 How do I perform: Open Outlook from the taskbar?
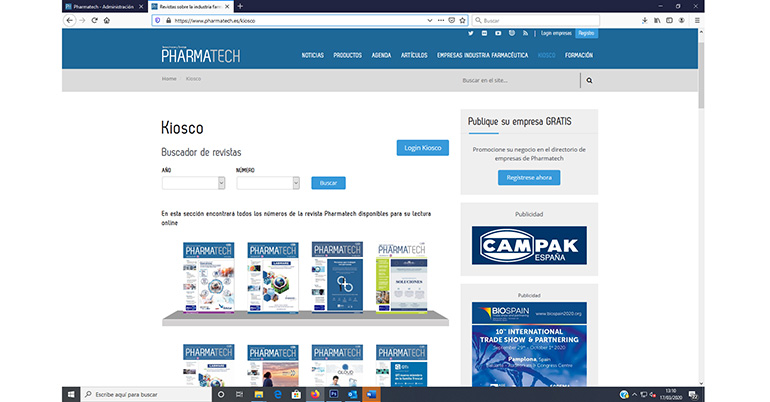click(352, 394)
